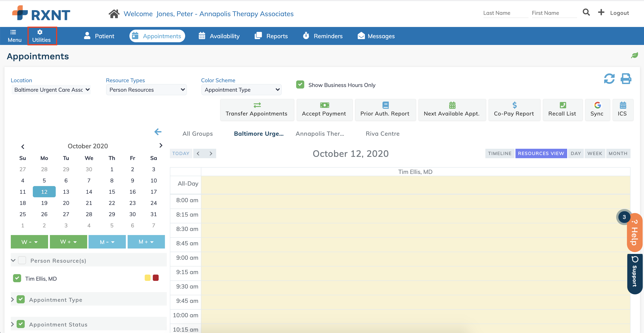Click the red color swatch for Tim Ellis
The width and height of the screenshot is (644, 333).
click(156, 278)
